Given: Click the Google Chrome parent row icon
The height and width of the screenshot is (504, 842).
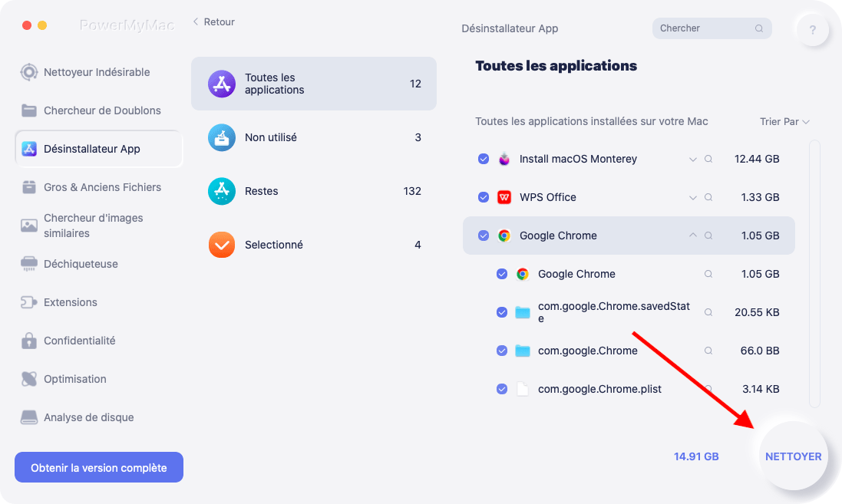Looking at the screenshot, I should click(x=504, y=236).
